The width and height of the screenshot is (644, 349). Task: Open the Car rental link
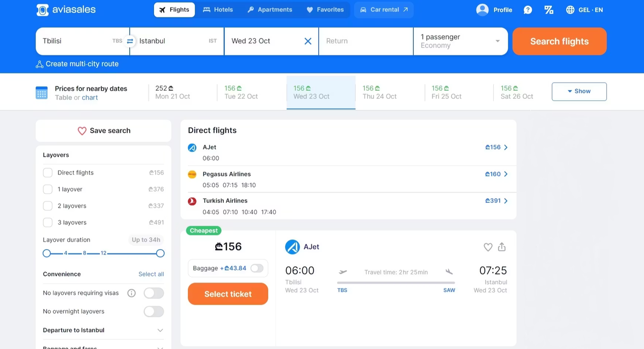click(384, 10)
